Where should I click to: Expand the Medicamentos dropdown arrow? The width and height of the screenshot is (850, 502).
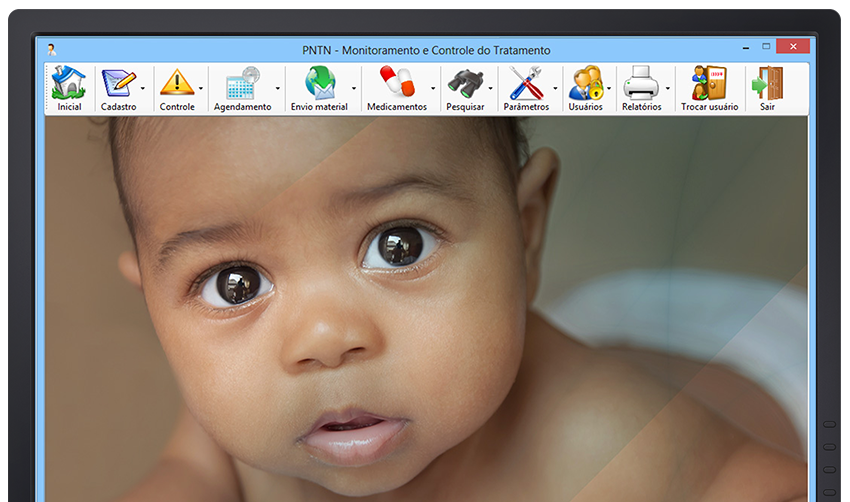pyautogui.click(x=433, y=89)
